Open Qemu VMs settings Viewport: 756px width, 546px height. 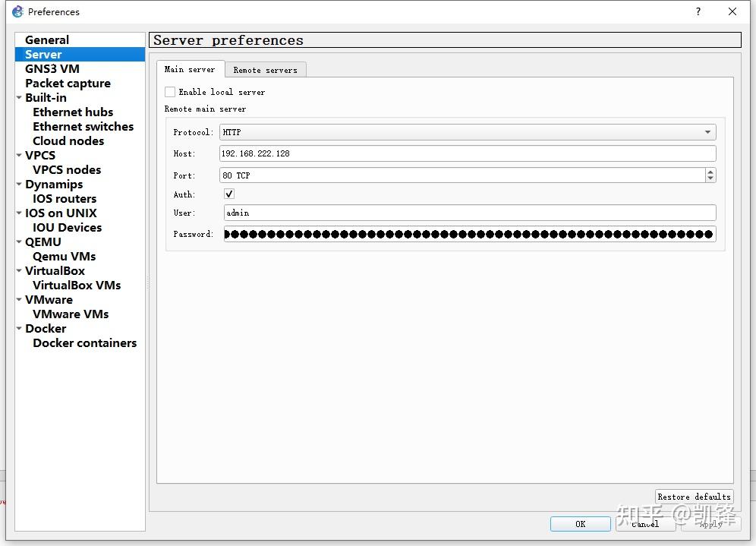[64, 256]
